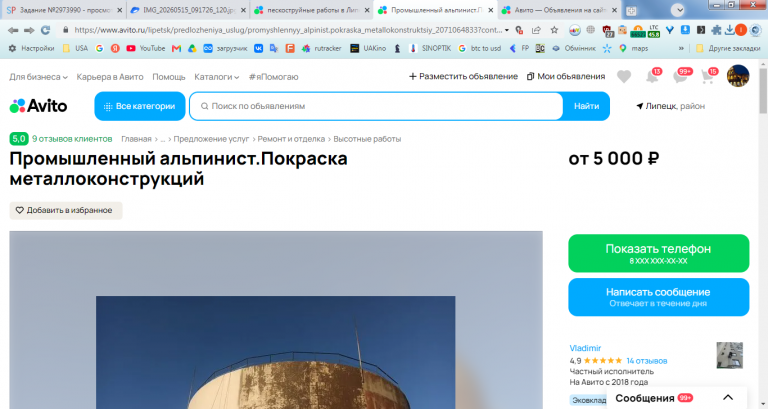Screen dimensions: 768x409
Task: Click Показать телефон button
Action: point(658,253)
